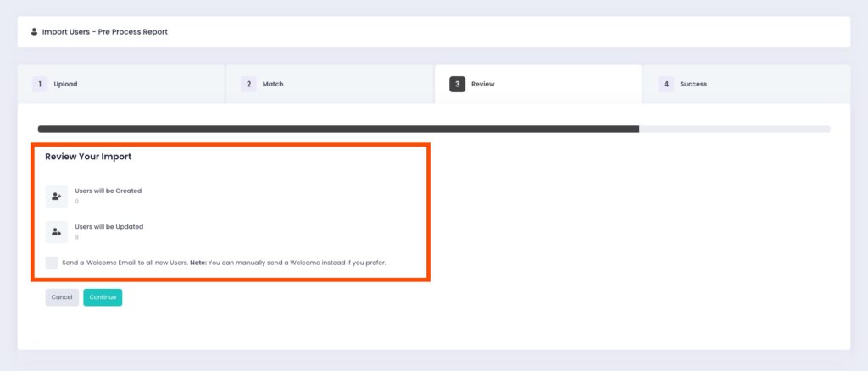This screenshot has height=371, width=868.
Task: Go back to the Upload step tab
Action: click(66, 84)
